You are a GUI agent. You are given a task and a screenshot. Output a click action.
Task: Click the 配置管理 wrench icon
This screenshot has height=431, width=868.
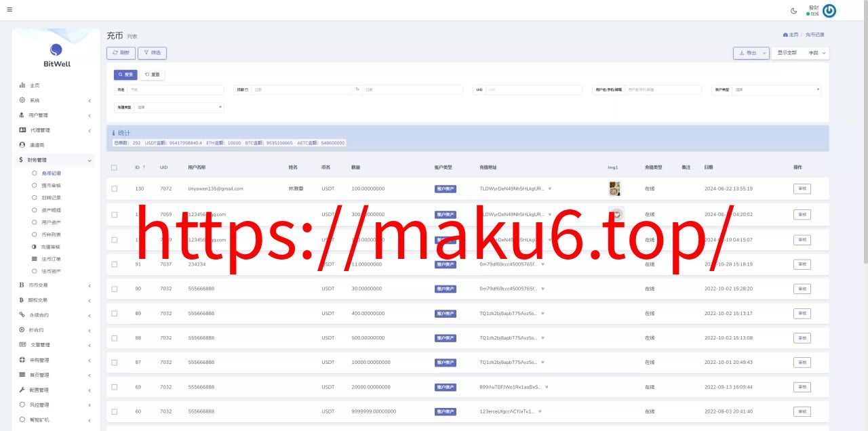point(22,390)
